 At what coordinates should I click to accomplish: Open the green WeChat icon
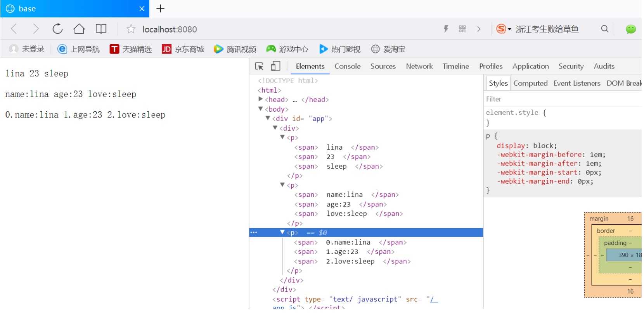[x=631, y=29]
